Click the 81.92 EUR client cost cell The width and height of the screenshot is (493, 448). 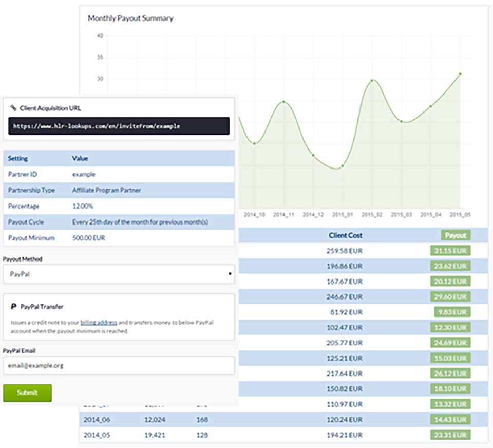pos(346,312)
